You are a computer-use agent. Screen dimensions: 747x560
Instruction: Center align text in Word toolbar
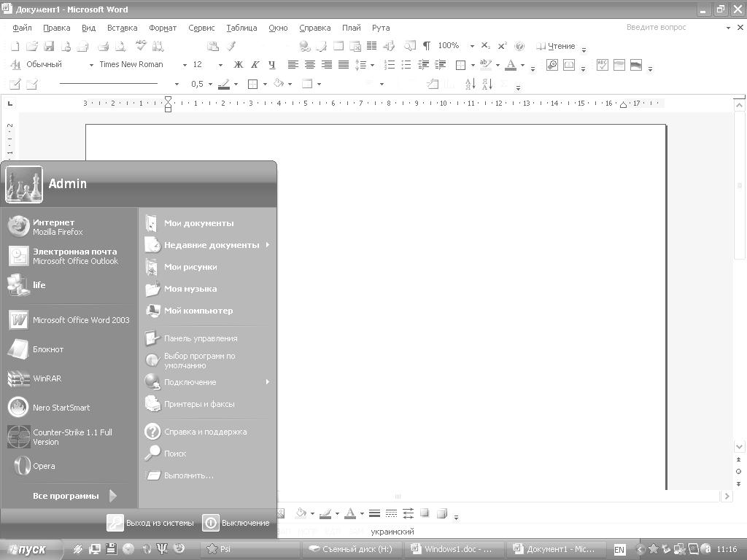click(309, 65)
